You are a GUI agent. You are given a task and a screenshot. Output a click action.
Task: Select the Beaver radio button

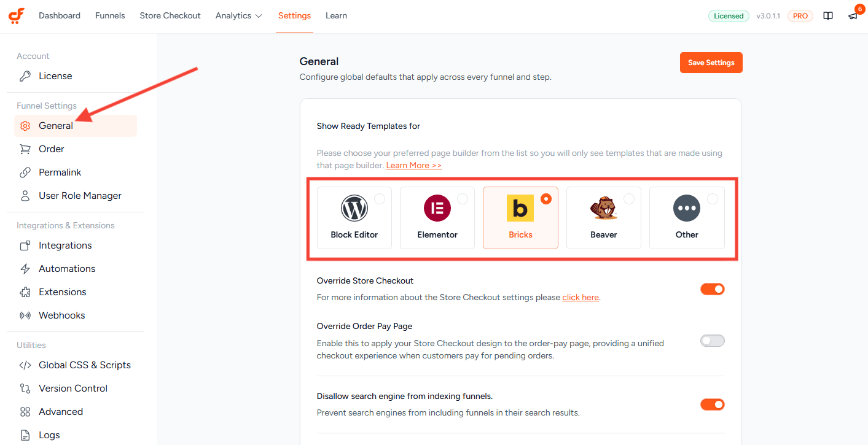click(x=629, y=199)
